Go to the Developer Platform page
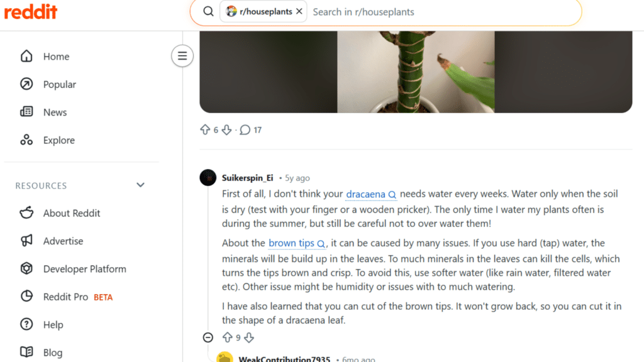Viewport: 644px width, 362px height. coord(84,268)
